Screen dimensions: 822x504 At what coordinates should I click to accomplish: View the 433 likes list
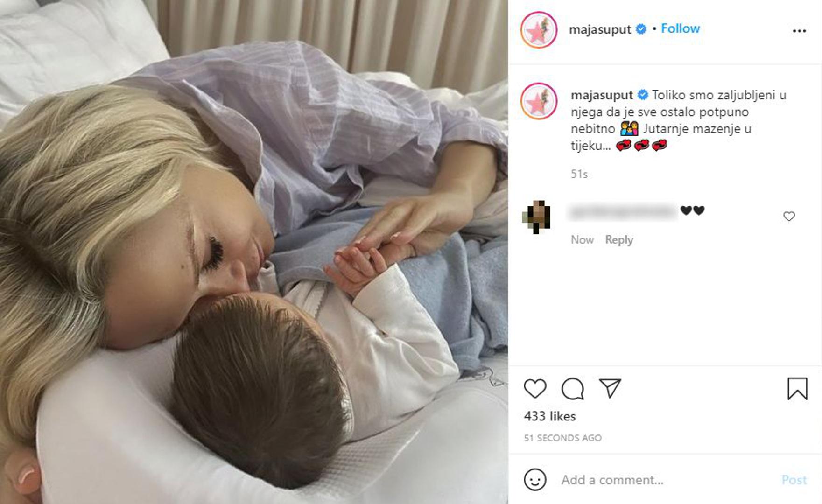pos(549,416)
